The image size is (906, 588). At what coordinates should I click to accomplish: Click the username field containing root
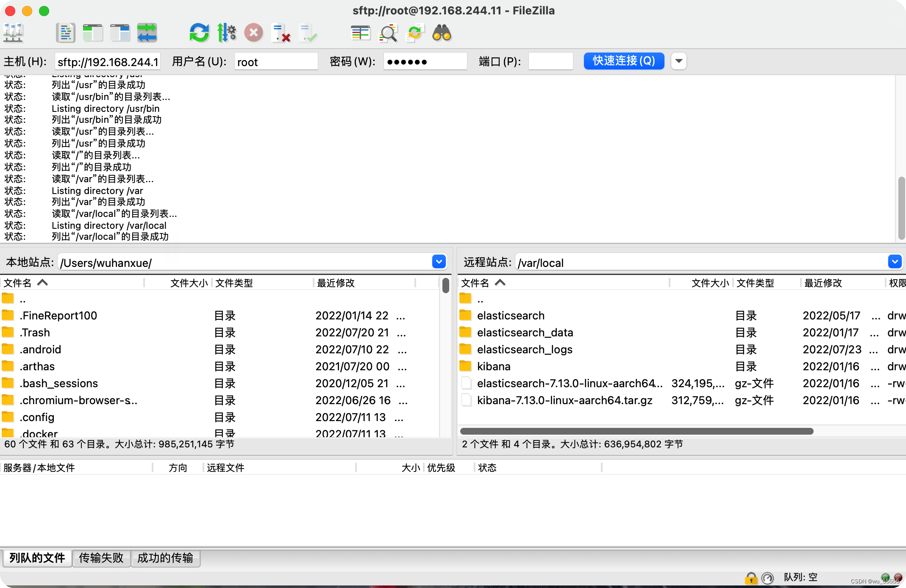pyautogui.click(x=276, y=62)
